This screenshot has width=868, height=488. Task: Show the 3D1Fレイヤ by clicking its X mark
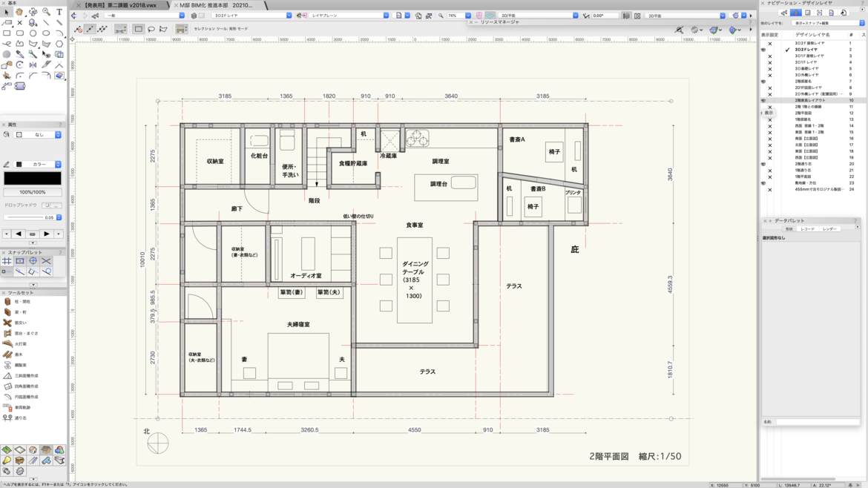pyautogui.click(x=769, y=62)
